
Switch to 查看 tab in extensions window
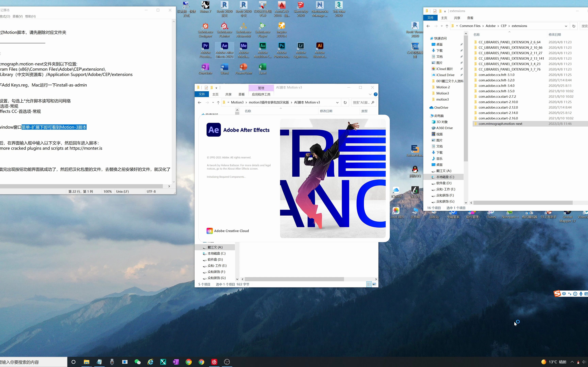pyautogui.click(x=470, y=18)
